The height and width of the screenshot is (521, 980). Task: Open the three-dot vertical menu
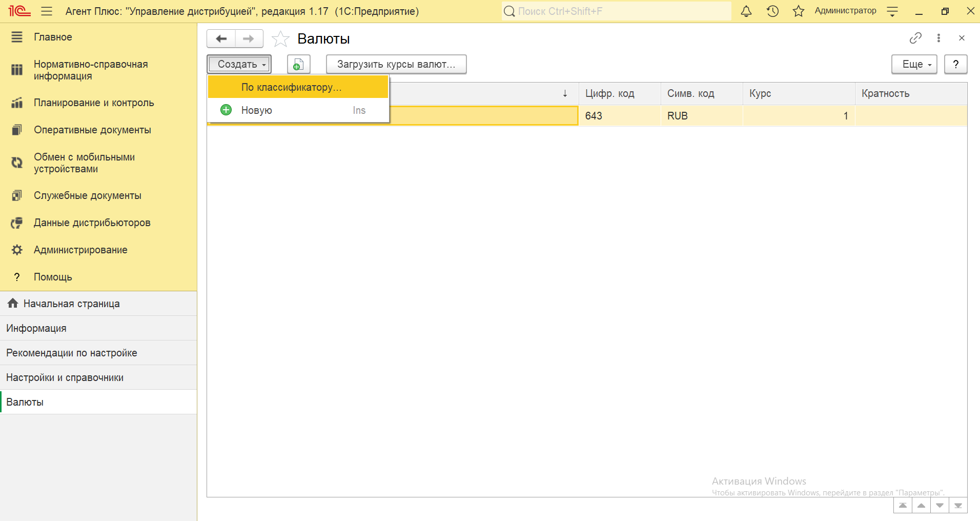pyautogui.click(x=938, y=38)
